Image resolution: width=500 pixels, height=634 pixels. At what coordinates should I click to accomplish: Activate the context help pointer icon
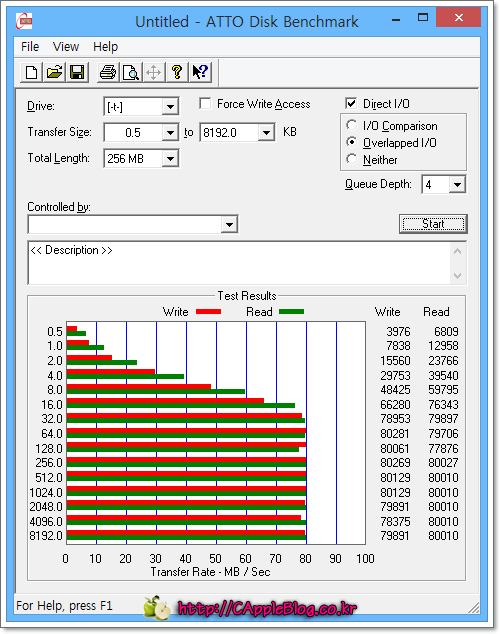200,73
